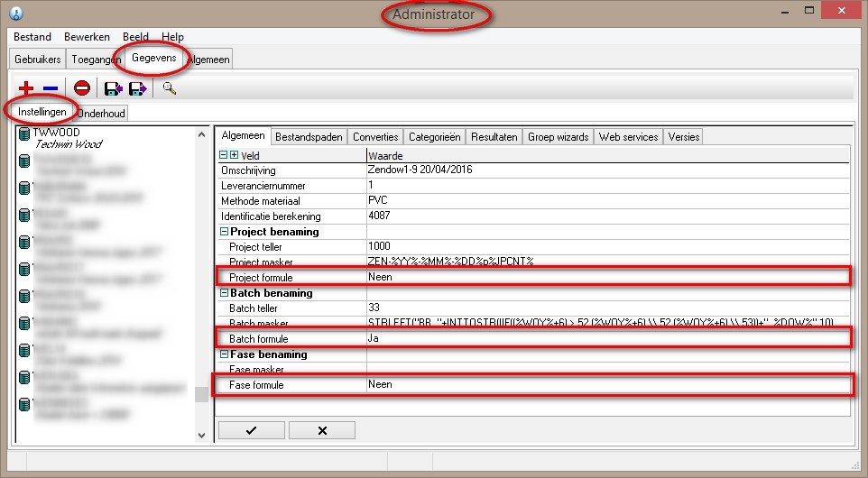Click the application icon in title bar

click(x=17, y=14)
